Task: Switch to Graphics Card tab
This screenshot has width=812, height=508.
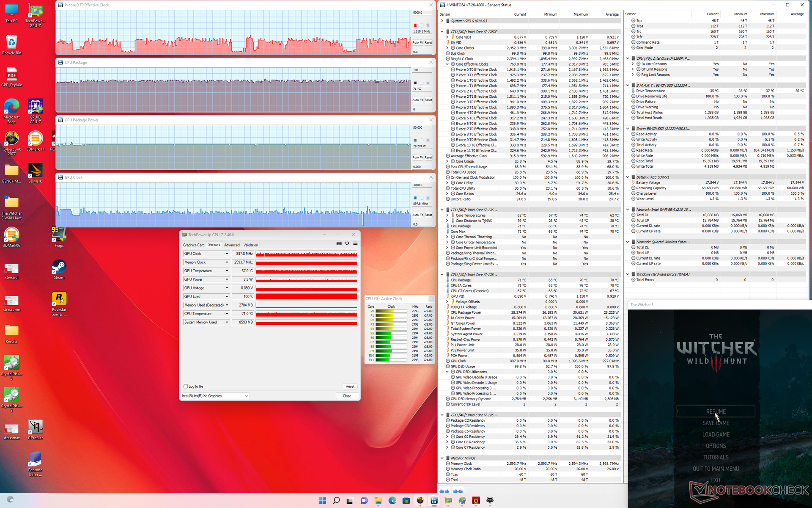Action: 193,245
